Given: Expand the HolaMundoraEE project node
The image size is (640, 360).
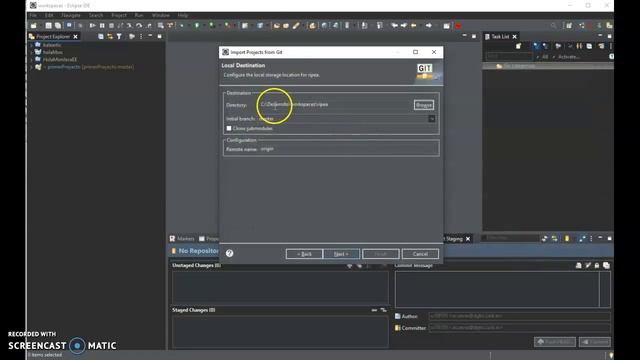Looking at the screenshot, I should pos(31,60).
